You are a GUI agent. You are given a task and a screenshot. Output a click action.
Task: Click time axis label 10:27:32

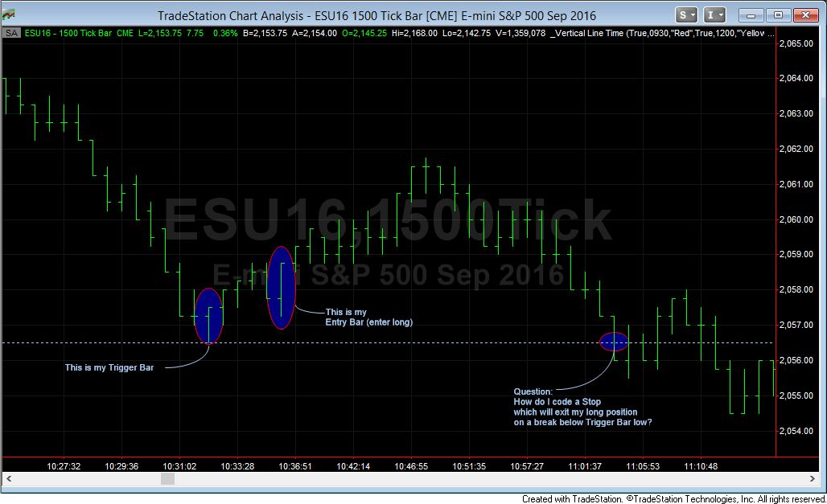click(64, 466)
